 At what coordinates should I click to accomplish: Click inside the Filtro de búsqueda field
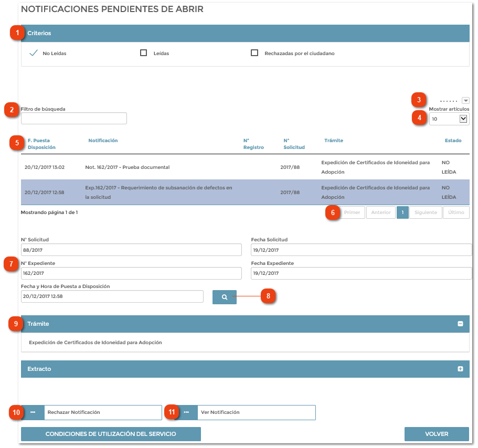click(x=73, y=118)
